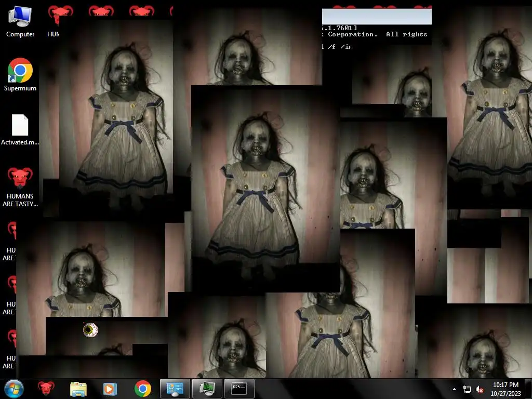Click the 'Corporation. All rights' console text
This screenshot has width=532, height=399.
point(377,34)
